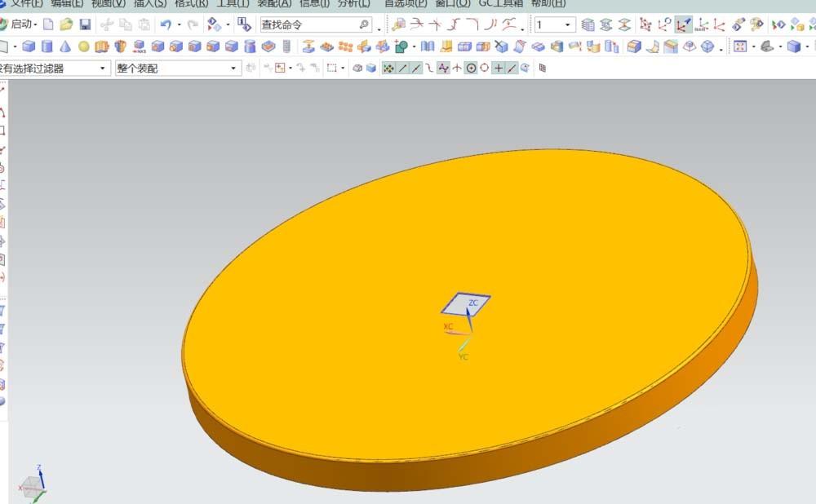Open the 整个装配 scope dropdown
This screenshot has width=816, height=504.
tap(232, 68)
